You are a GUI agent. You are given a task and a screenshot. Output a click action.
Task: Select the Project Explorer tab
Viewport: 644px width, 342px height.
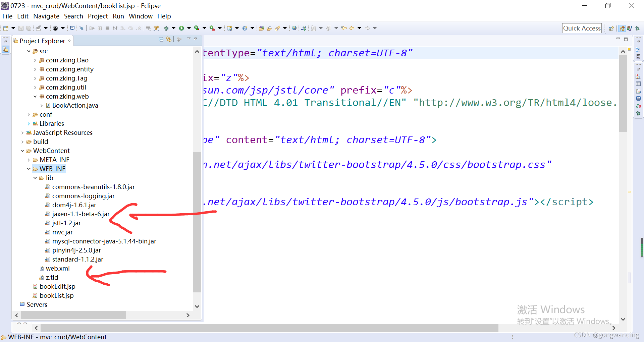(x=42, y=41)
